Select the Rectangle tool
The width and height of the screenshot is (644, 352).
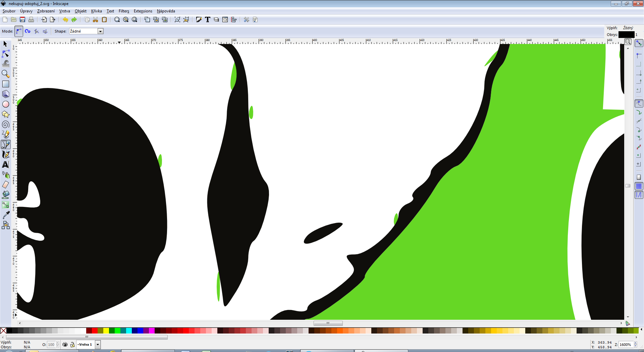(5, 84)
